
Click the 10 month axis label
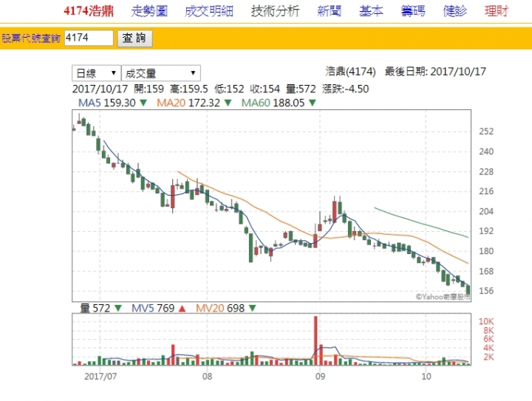point(426,376)
